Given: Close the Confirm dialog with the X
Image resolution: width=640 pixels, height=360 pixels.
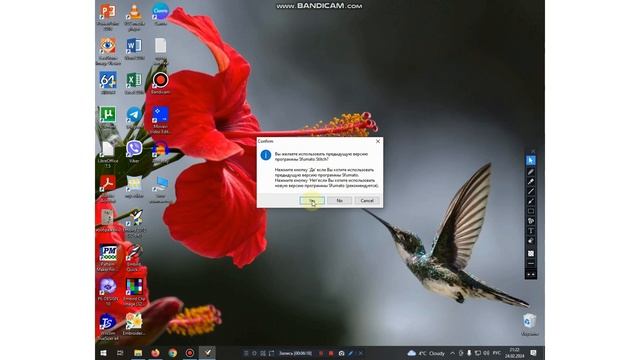Looking at the screenshot, I should [x=378, y=141].
